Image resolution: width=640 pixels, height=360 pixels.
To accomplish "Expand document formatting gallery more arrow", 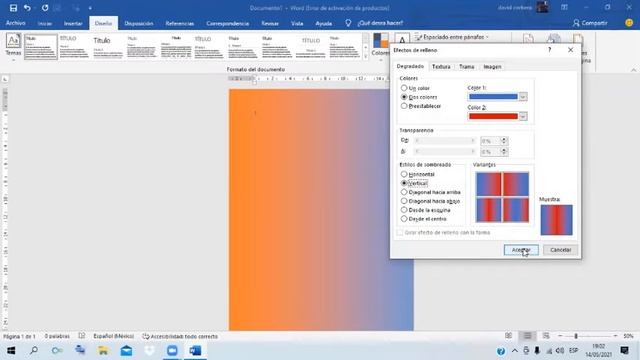I will 365,57.
